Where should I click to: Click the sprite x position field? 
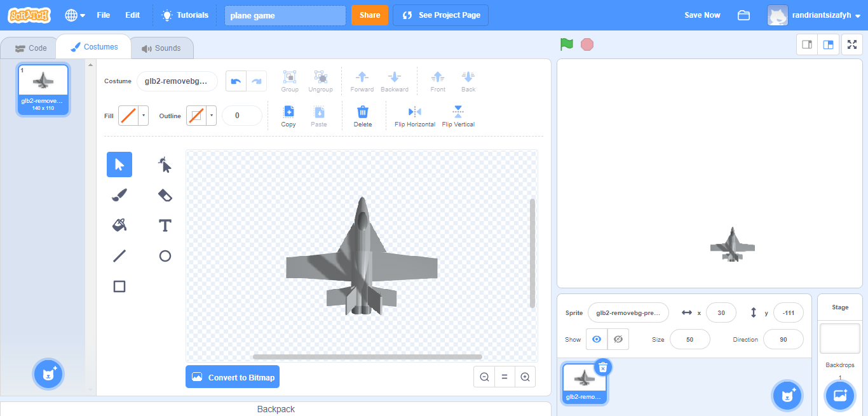pos(721,312)
